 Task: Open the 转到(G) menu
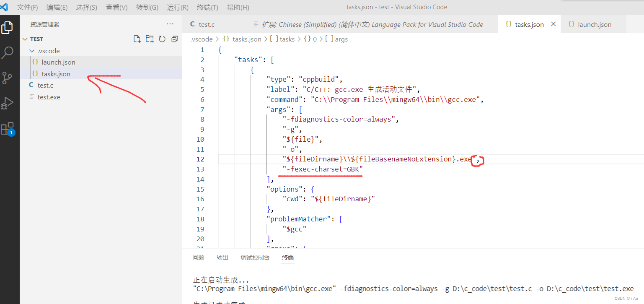pos(147,7)
